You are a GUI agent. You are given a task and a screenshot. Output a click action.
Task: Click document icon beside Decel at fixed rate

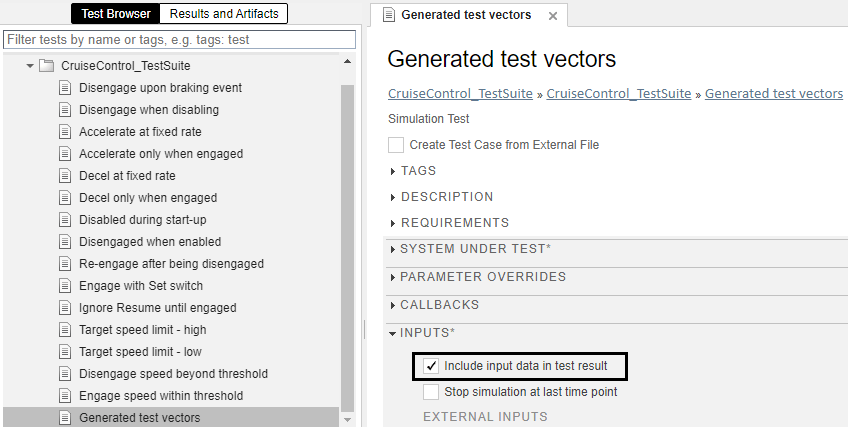66,176
